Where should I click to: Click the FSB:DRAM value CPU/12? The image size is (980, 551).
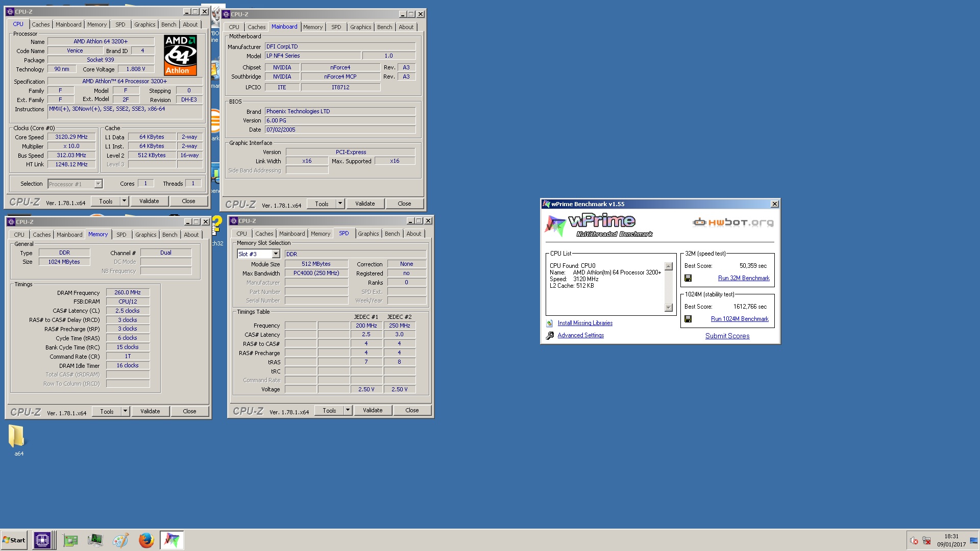[x=128, y=302]
